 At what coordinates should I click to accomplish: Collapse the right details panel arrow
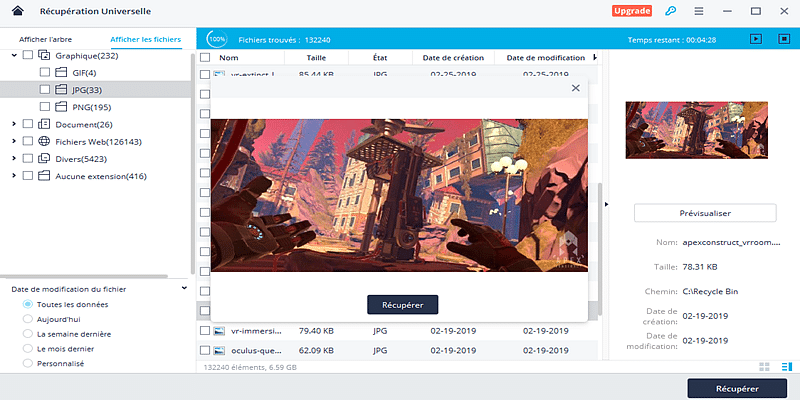coord(607,204)
